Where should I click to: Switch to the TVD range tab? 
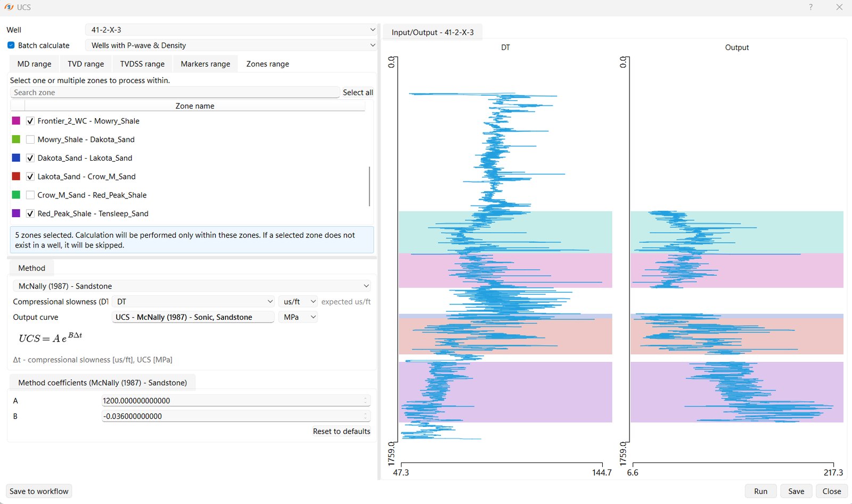[x=86, y=64]
